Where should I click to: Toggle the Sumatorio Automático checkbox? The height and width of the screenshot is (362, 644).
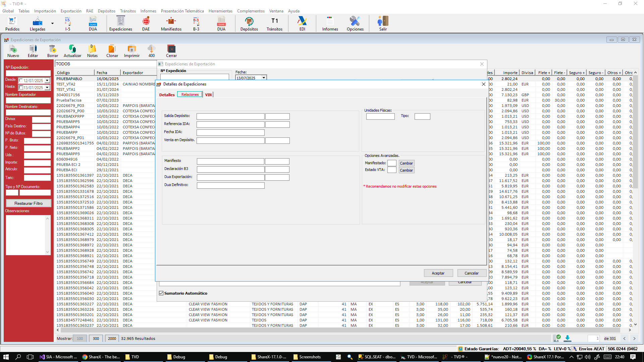tap(161, 293)
